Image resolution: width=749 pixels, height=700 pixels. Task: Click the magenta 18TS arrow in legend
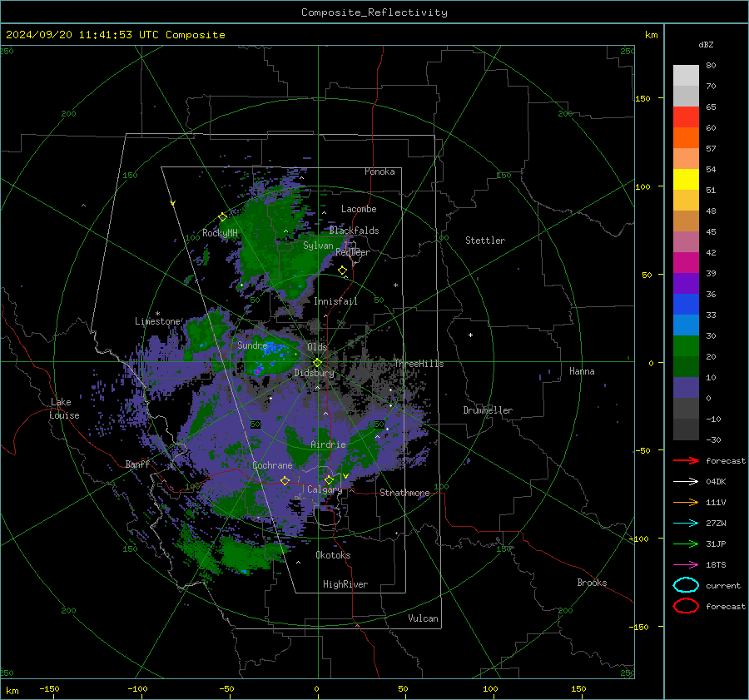click(x=686, y=565)
